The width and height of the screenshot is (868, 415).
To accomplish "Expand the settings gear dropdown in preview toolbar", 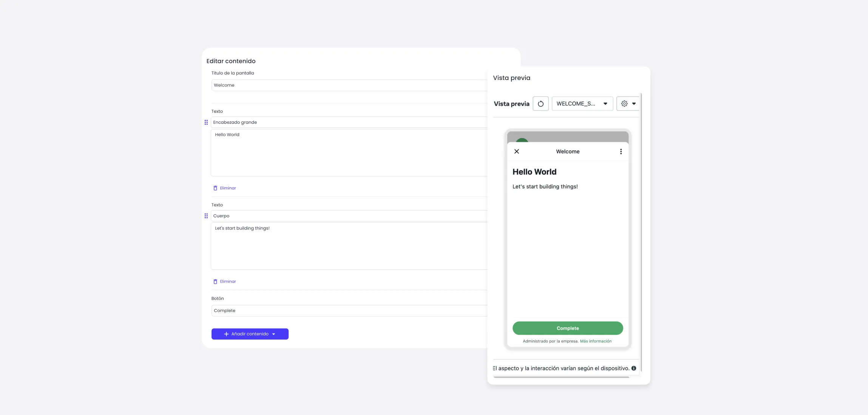I will 628,103.
